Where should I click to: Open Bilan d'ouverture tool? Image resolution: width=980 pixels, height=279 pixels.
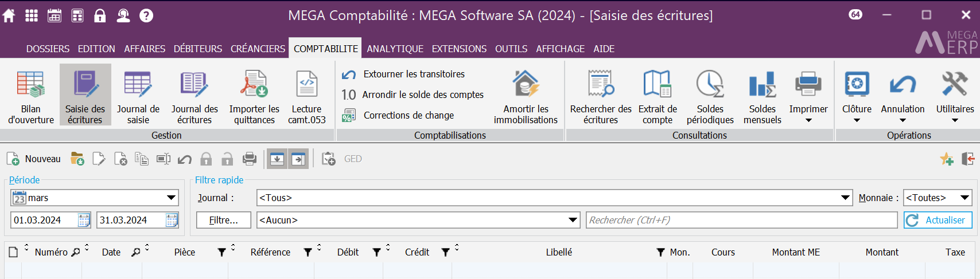31,96
